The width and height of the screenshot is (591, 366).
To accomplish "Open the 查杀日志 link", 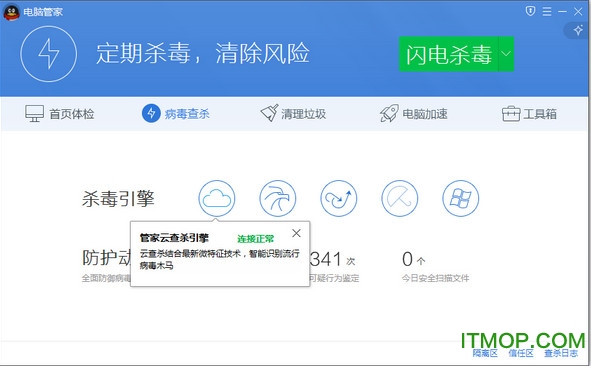I will pyautogui.click(x=561, y=354).
